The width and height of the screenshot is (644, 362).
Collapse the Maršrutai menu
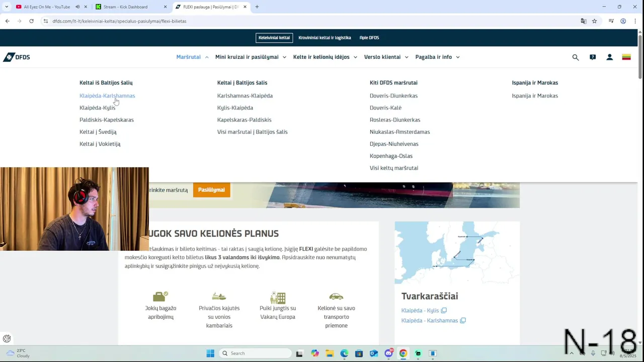pos(192,57)
